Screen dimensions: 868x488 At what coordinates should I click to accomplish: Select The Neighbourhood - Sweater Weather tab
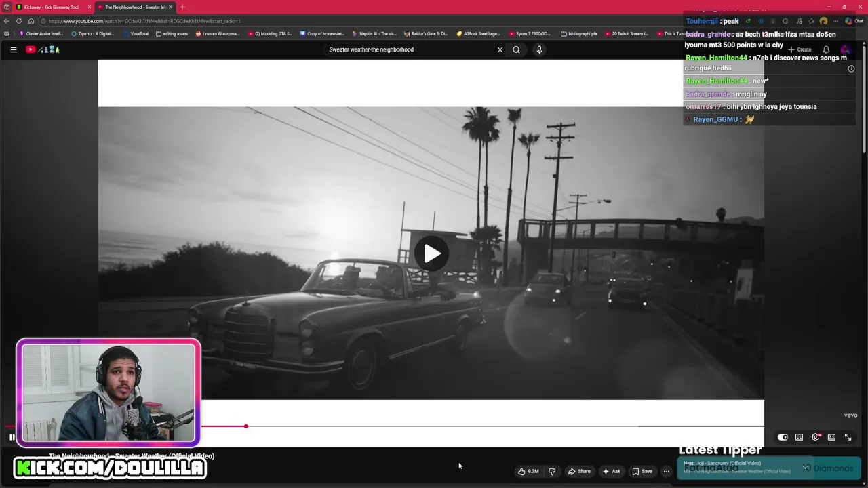(x=134, y=7)
